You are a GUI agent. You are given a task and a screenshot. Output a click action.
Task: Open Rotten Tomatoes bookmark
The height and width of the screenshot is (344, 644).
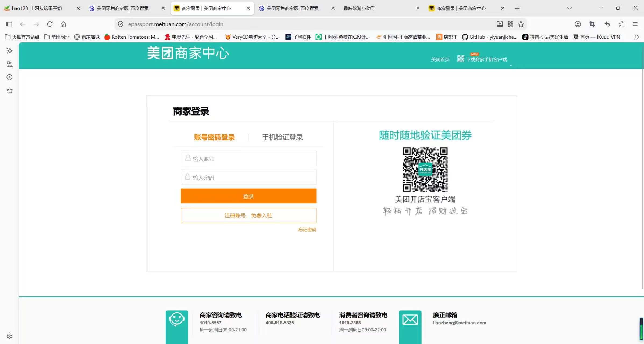point(132,37)
